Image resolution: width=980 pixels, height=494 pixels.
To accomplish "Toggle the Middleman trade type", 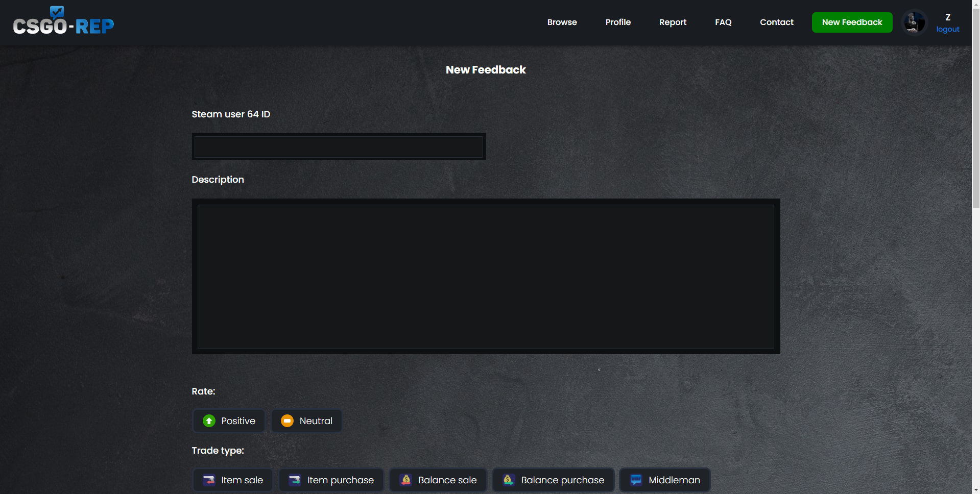I will click(664, 480).
